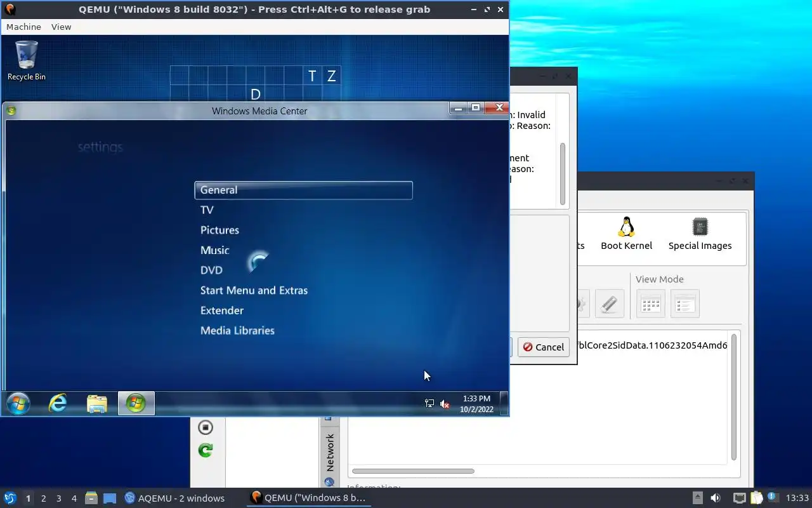Viewport: 812px width, 508px height.
Task: Activate the QEMU Windows 8 task button
Action: [309, 498]
